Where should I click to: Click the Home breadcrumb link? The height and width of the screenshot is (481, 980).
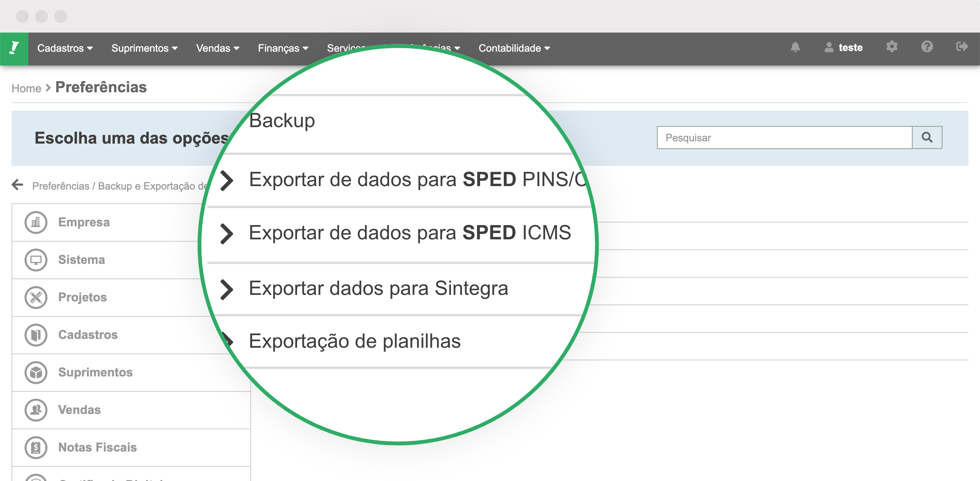(x=26, y=88)
